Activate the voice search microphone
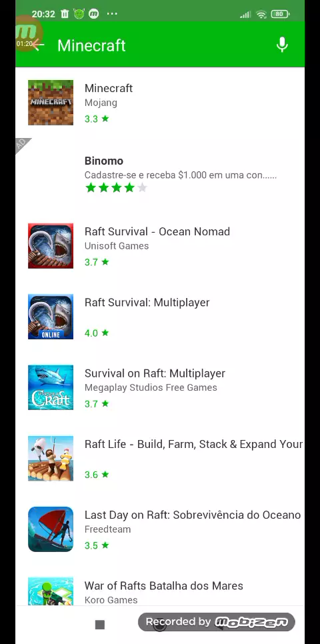 point(282,45)
